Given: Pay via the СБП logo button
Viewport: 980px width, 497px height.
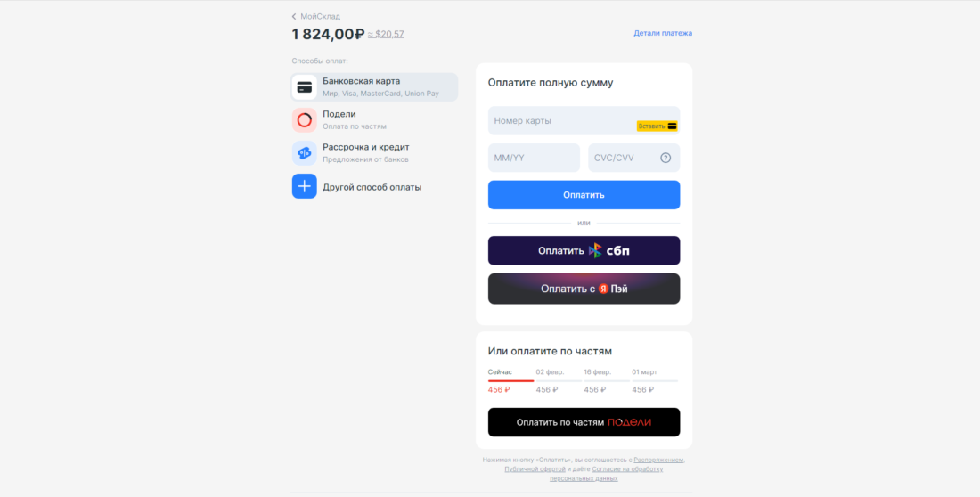Looking at the screenshot, I should [x=584, y=250].
